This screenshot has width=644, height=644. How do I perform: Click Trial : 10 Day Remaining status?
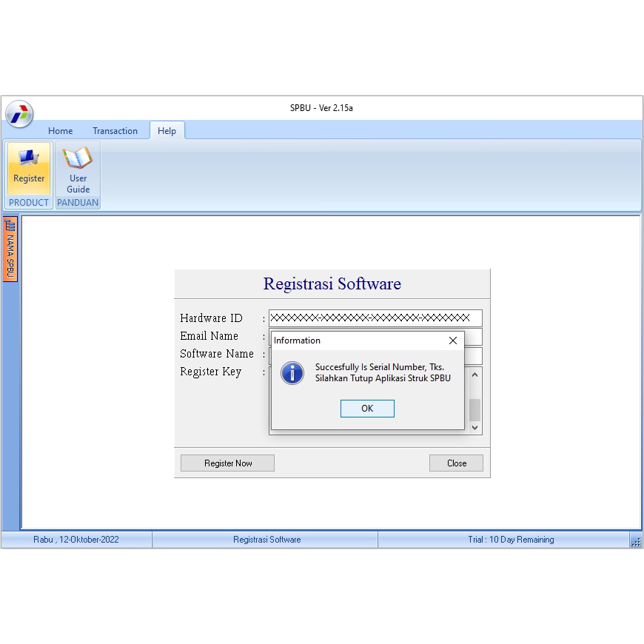coord(511,540)
